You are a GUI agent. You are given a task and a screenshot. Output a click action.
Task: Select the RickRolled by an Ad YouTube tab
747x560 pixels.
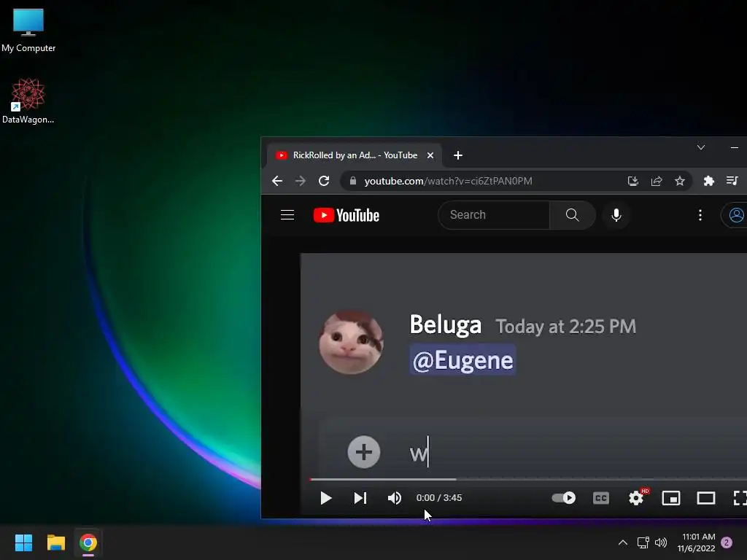(x=354, y=155)
